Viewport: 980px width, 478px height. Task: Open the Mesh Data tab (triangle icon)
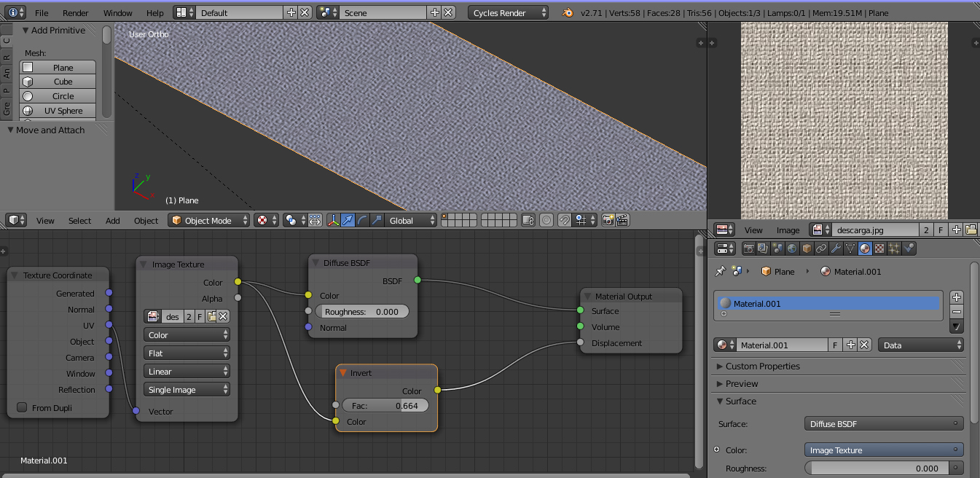click(x=850, y=248)
